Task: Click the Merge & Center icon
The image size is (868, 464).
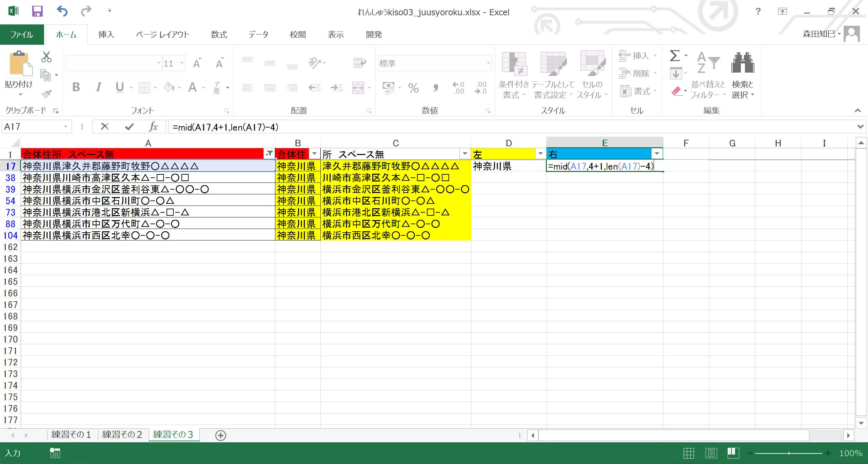Action: tap(358, 88)
